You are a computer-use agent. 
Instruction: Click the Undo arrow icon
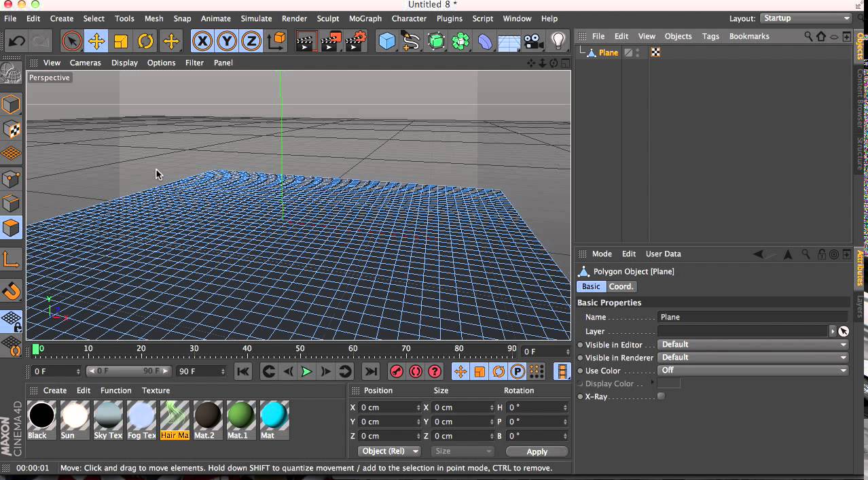tap(16, 41)
